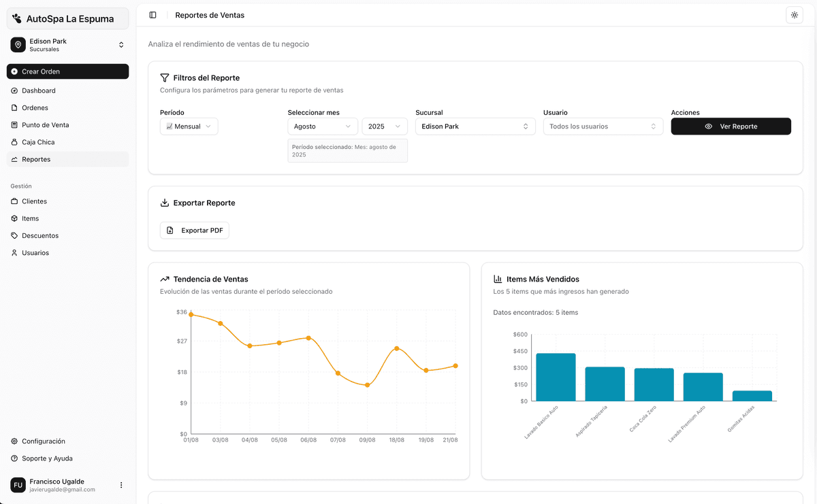Image resolution: width=817 pixels, height=504 pixels.
Task: Open the Agosto month dropdown
Action: [x=322, y=127]
